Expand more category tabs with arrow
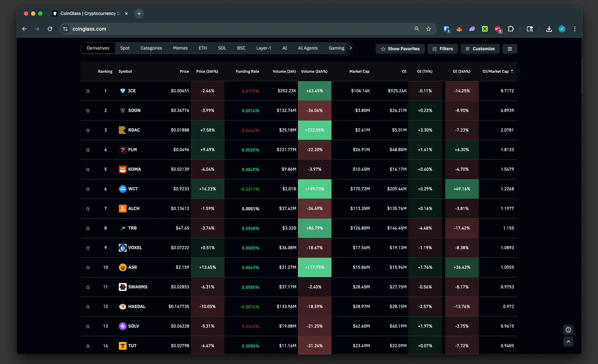This screenshot has height=364, width=598. [351, 48]
